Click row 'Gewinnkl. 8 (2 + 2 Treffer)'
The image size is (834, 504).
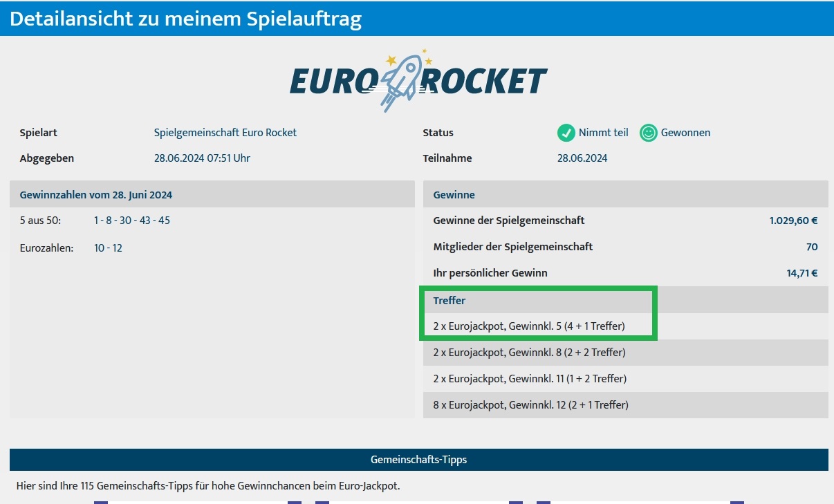625,353
